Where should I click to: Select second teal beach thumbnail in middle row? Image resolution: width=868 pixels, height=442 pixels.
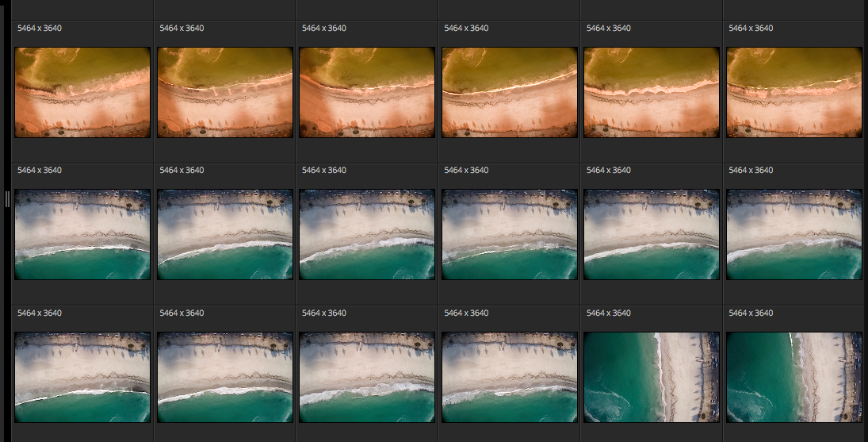click(x=225, y=234)
